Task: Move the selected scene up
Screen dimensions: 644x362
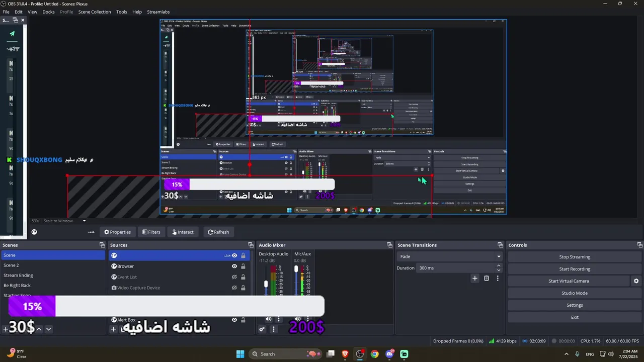Action: tap(39, 329)
